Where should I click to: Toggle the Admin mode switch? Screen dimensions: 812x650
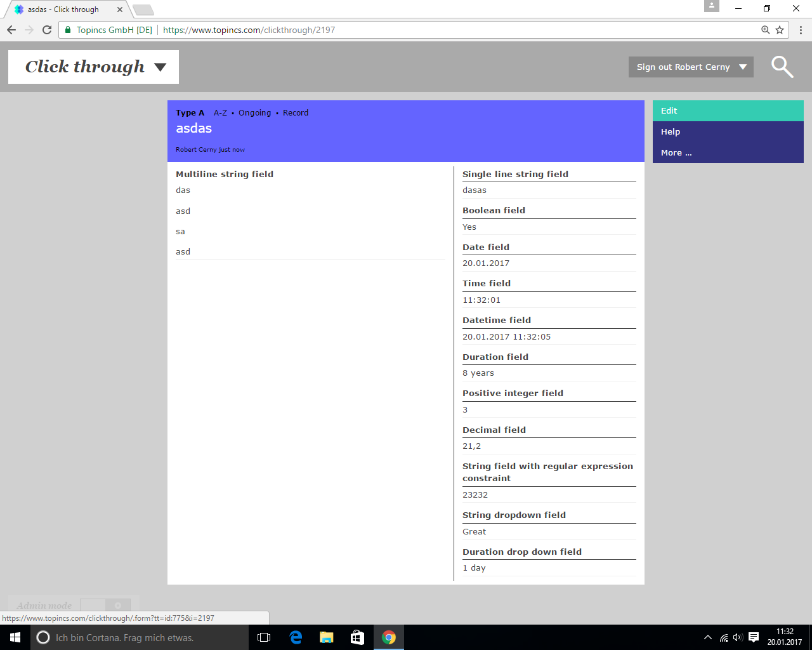(105, 606)
